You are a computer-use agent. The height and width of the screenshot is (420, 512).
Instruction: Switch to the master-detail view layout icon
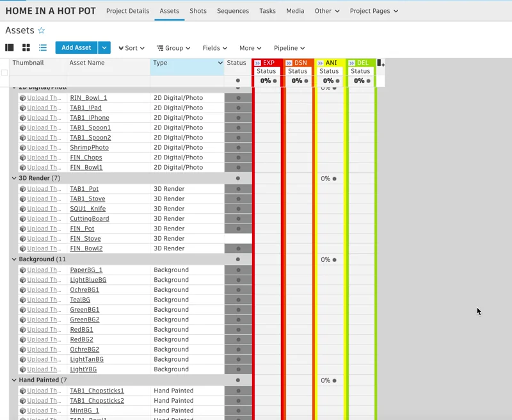pyautogui.click(x=10, y=48)
